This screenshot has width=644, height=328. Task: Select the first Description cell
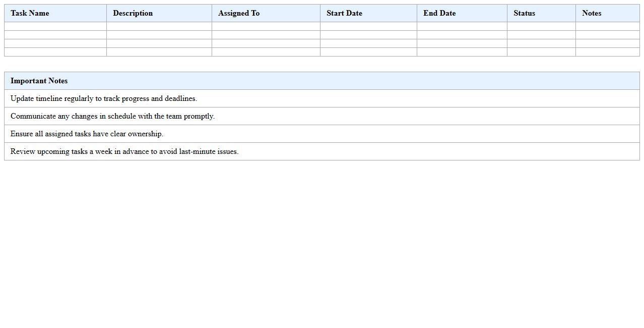[x=159, y=26]
